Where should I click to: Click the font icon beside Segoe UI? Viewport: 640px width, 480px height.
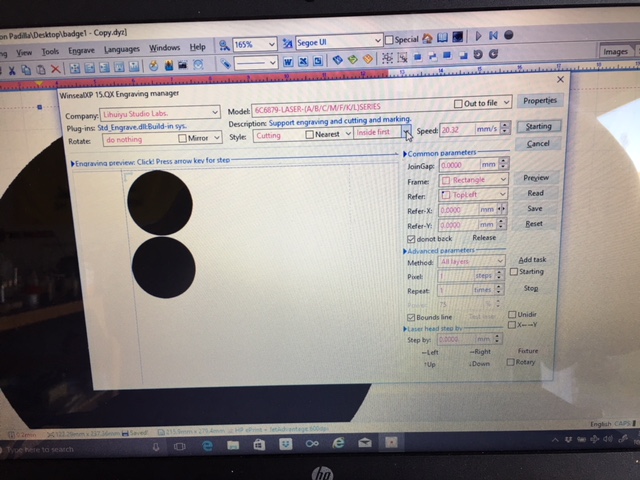pos(287,43)
